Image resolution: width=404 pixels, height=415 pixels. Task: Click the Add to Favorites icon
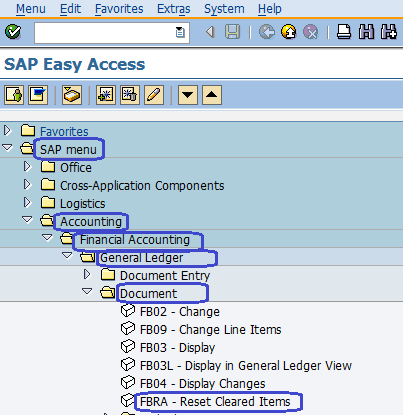(x=106, y=95)
